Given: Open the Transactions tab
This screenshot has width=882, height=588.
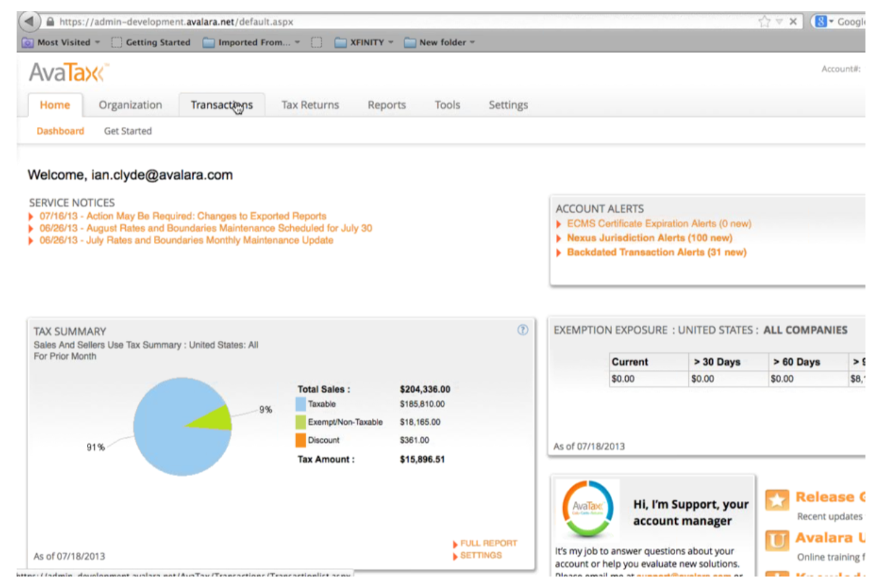Looking at the screenshot, I should [222, 105].
